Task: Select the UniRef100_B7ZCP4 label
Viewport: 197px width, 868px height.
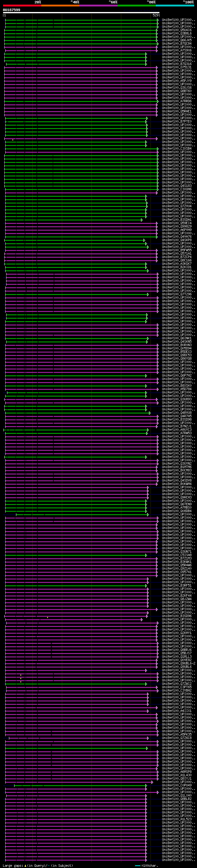Action: point(177,257)
